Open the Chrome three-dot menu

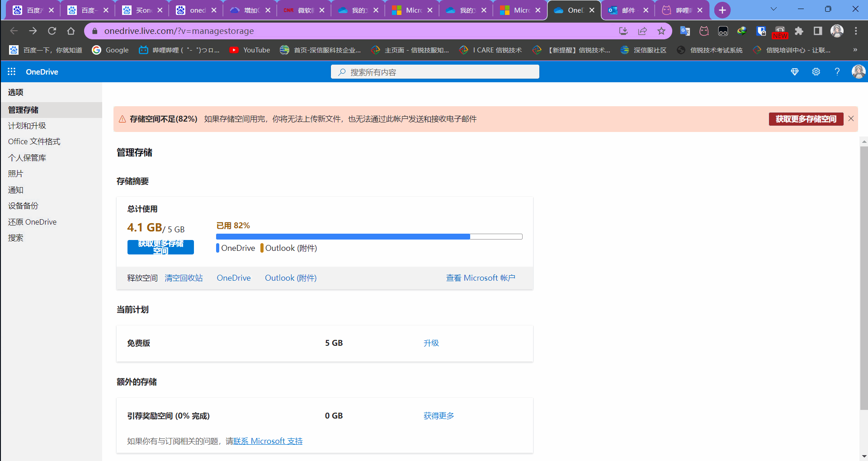856,31
